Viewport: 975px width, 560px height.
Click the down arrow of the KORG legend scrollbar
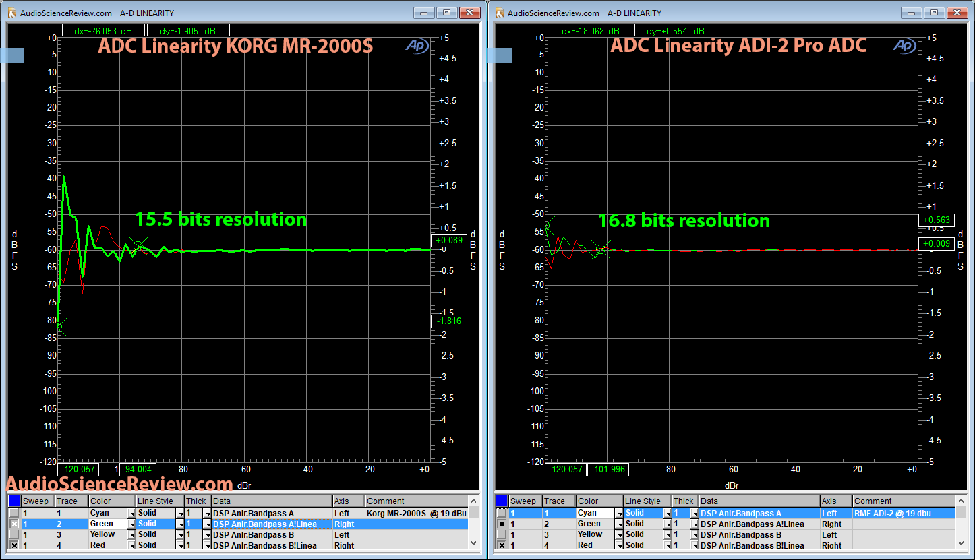[474, 543]
